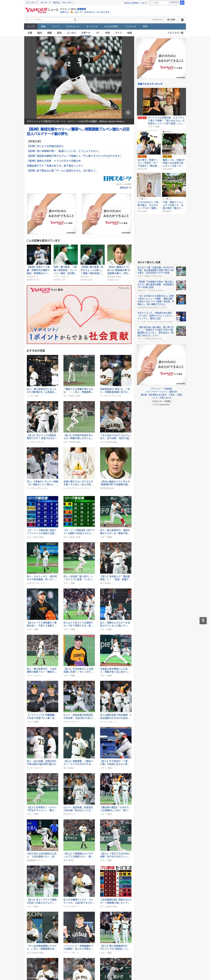Open the マイページ button

click(157, 20)
